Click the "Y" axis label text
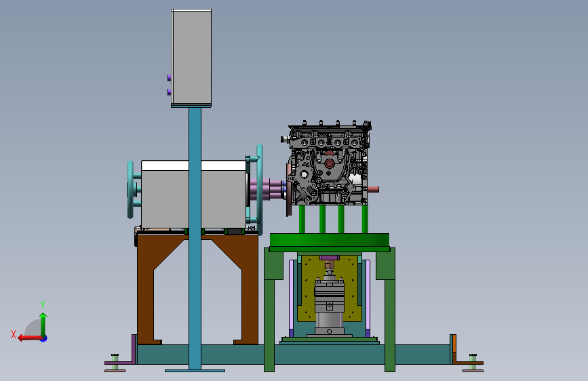This screenshot has width=588, height=381. click(x=43, y=304)
